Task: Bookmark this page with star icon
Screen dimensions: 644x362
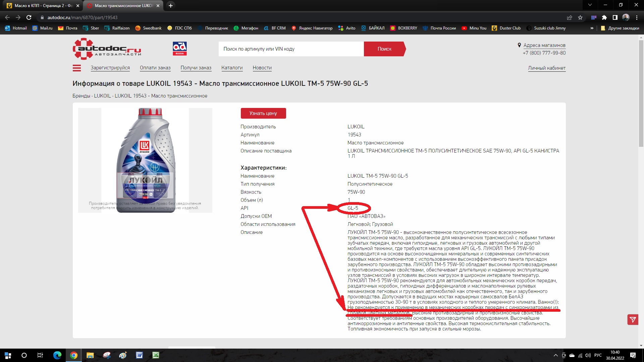Action: point(580,17)
